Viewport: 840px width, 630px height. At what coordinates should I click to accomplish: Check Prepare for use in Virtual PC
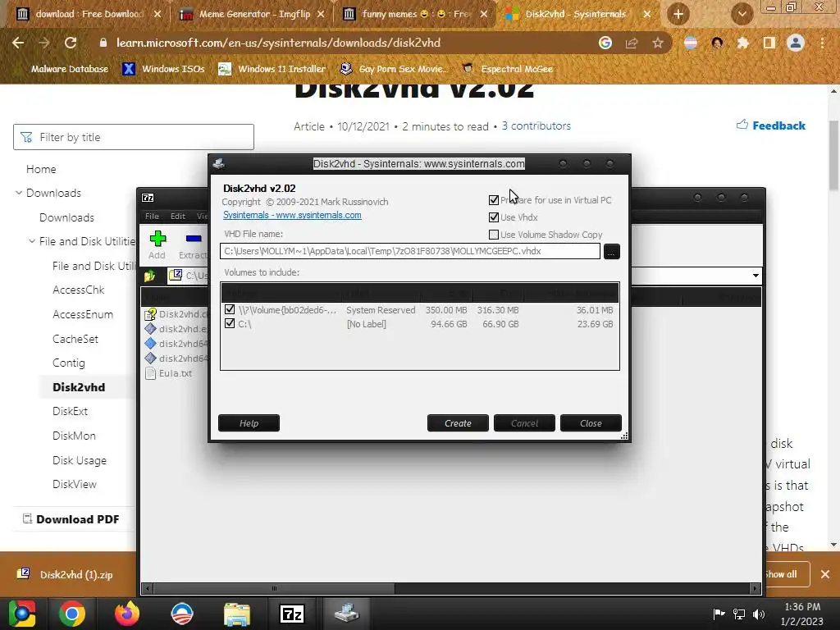tap(493, 200)
